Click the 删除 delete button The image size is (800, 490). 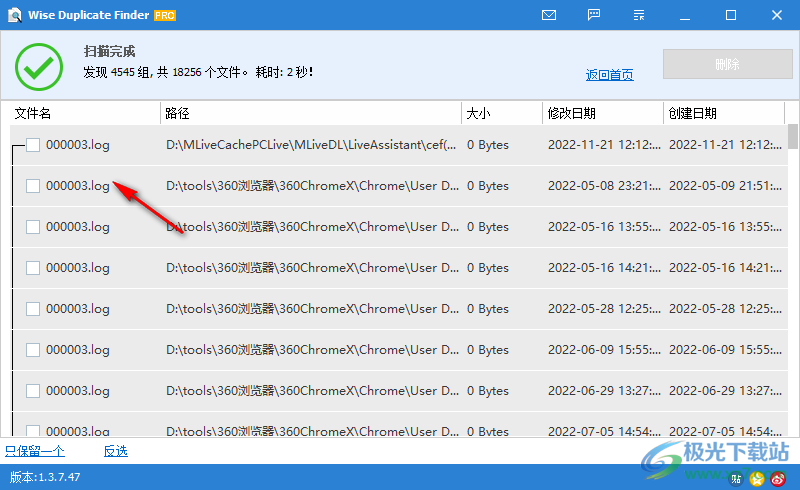(728, 64)
